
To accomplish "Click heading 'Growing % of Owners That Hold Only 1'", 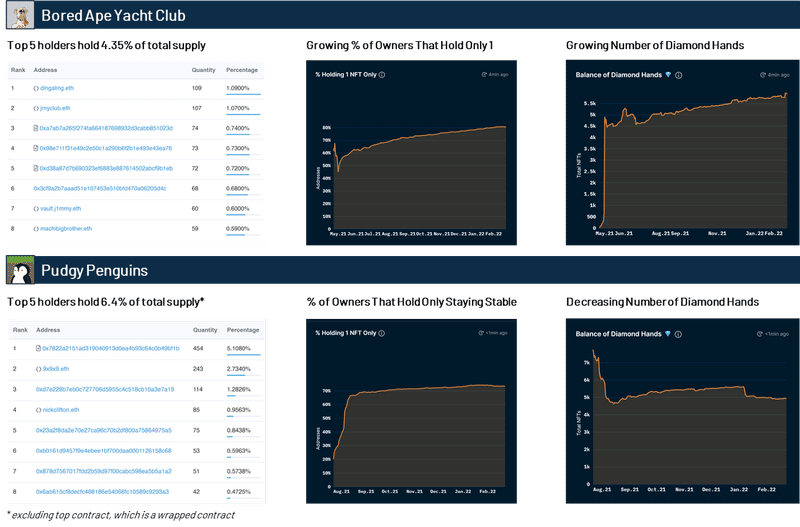I will [399, 45].
